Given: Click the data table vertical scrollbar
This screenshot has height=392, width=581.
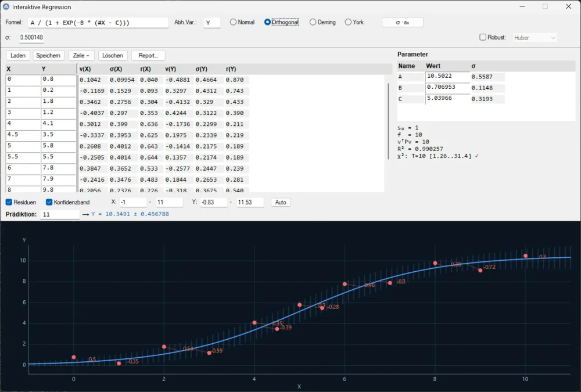Looking at the screenshot, I should click(388, 120).
